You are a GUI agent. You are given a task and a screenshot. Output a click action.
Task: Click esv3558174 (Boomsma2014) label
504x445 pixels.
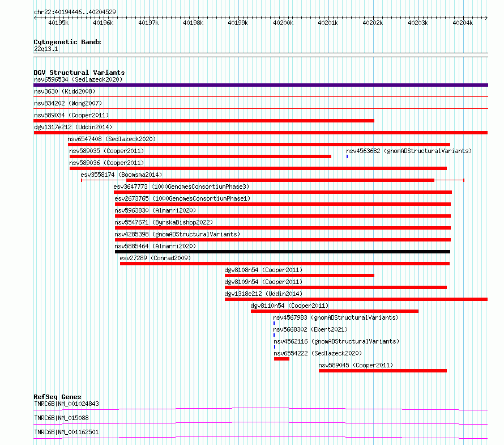point(121,175)
